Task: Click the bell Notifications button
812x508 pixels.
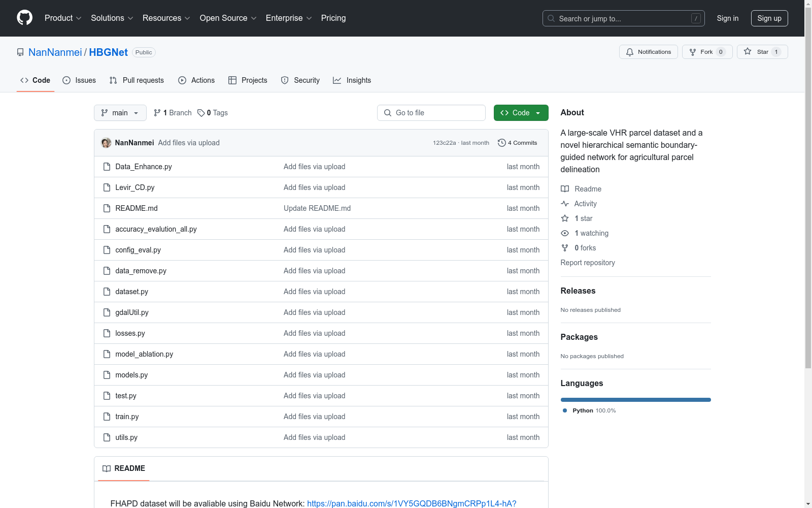Action: 648,52
